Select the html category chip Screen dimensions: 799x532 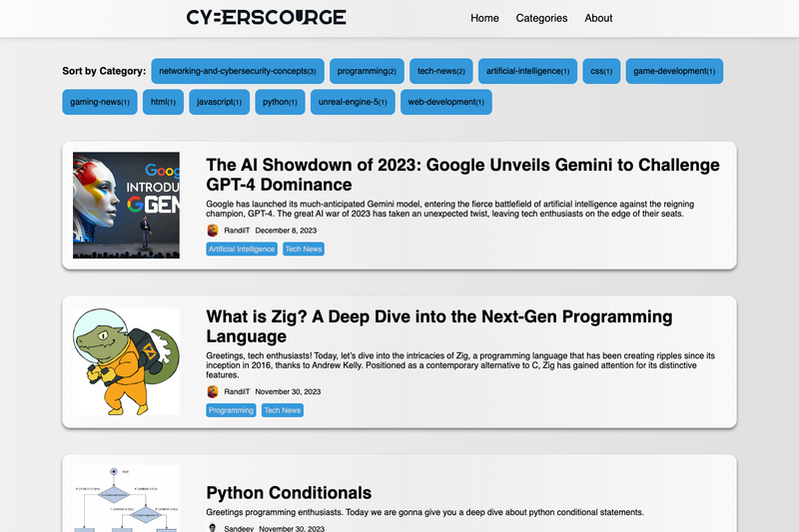click(x=163, y=102)
